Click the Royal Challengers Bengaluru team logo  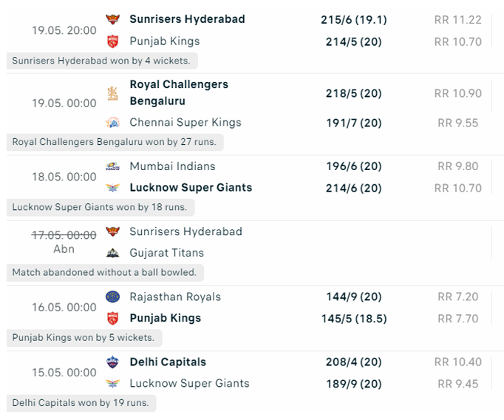(x=112, y=93)
